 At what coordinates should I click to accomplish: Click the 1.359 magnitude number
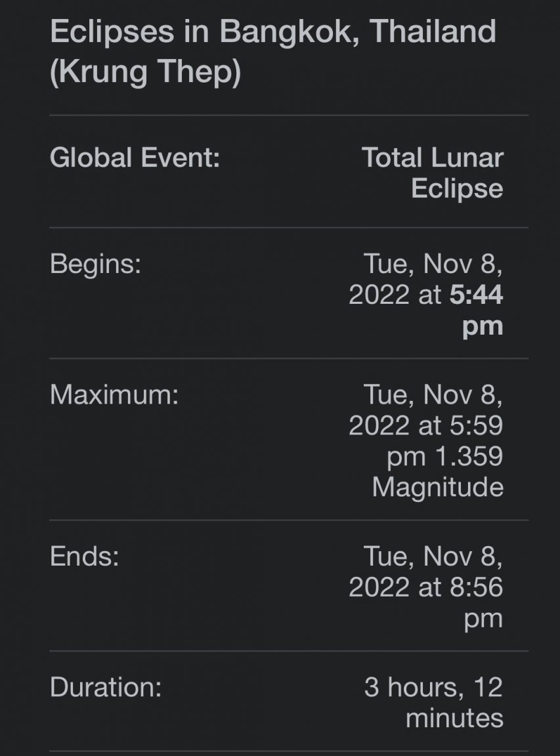[469, 457]
